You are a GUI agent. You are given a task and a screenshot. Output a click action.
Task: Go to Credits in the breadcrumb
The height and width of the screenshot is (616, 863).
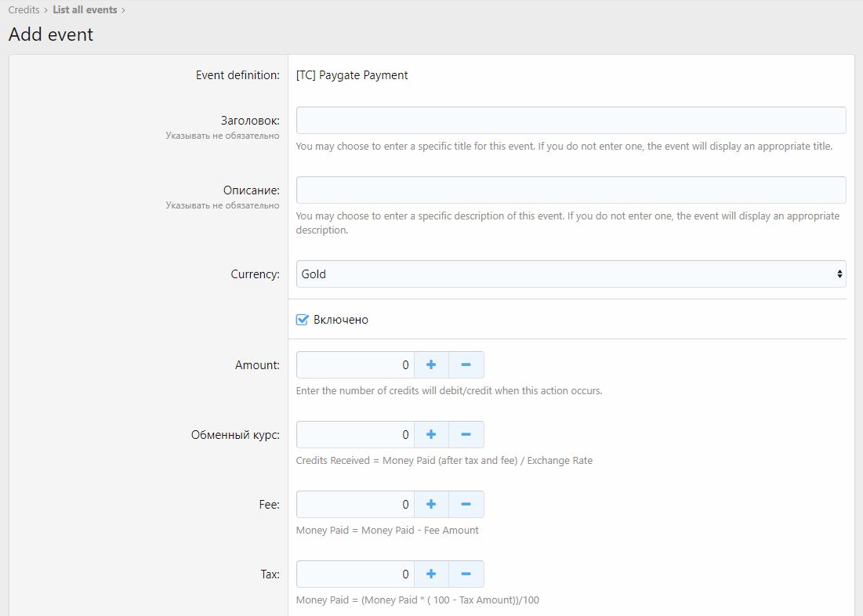tap(24, 10)
